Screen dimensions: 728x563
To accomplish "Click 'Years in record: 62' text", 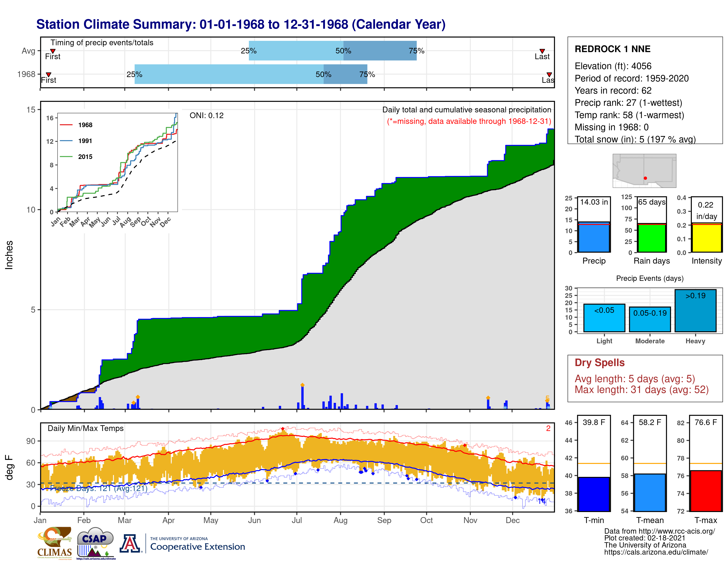I will (x=613, y=91).
